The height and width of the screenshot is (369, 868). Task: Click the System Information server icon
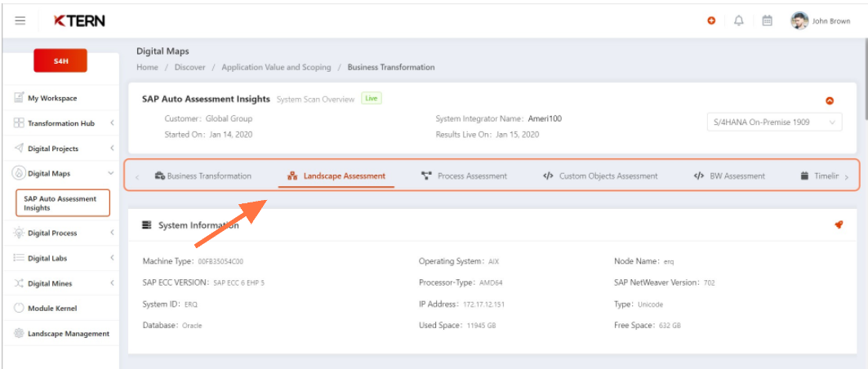(x=147, y=225)
